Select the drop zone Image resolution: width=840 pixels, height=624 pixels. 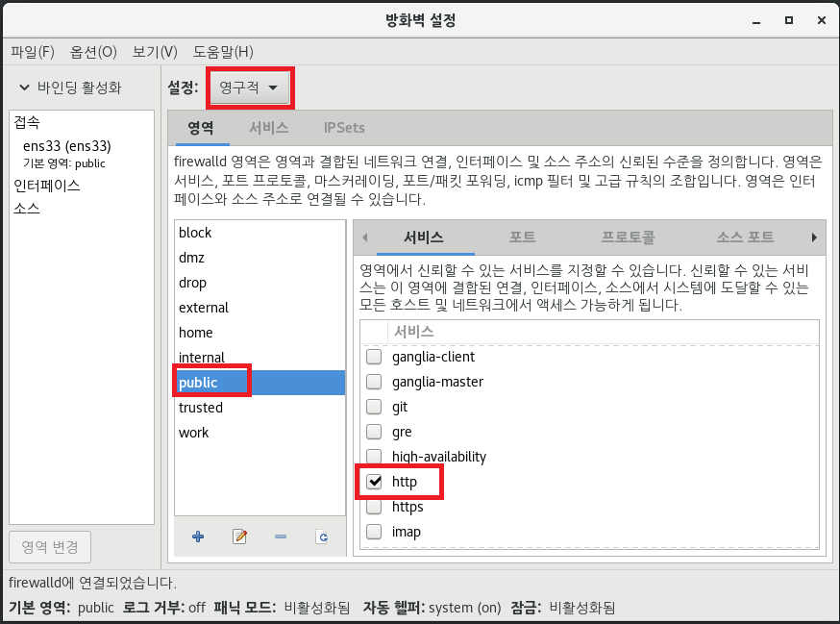tap(259, 283)
